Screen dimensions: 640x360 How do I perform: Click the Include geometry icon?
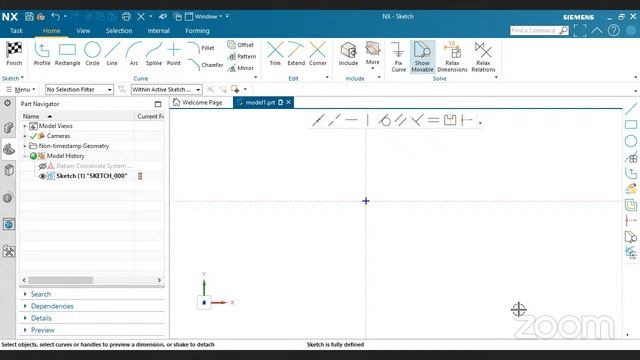click(348, 53)
